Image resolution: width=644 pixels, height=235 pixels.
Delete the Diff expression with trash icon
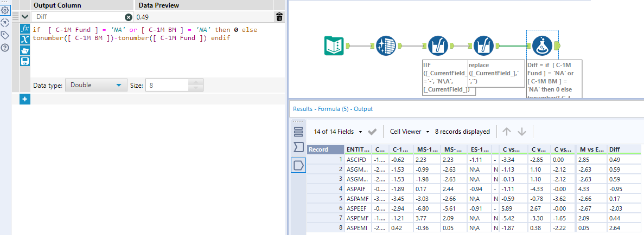[279, 17]
